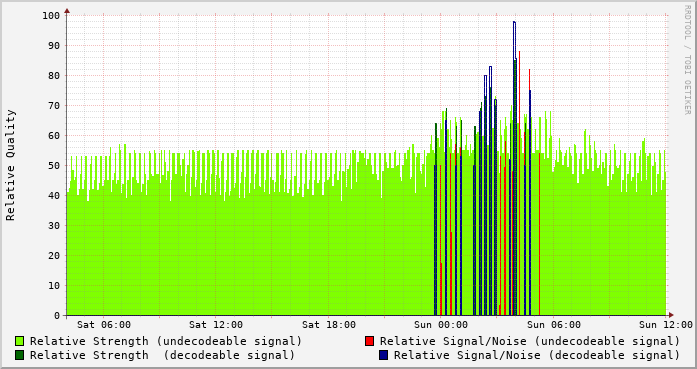This screenshot has width=697, height=369.
Task: Click the Sun 06:00 time axis label
Action: tap(554, 325)
